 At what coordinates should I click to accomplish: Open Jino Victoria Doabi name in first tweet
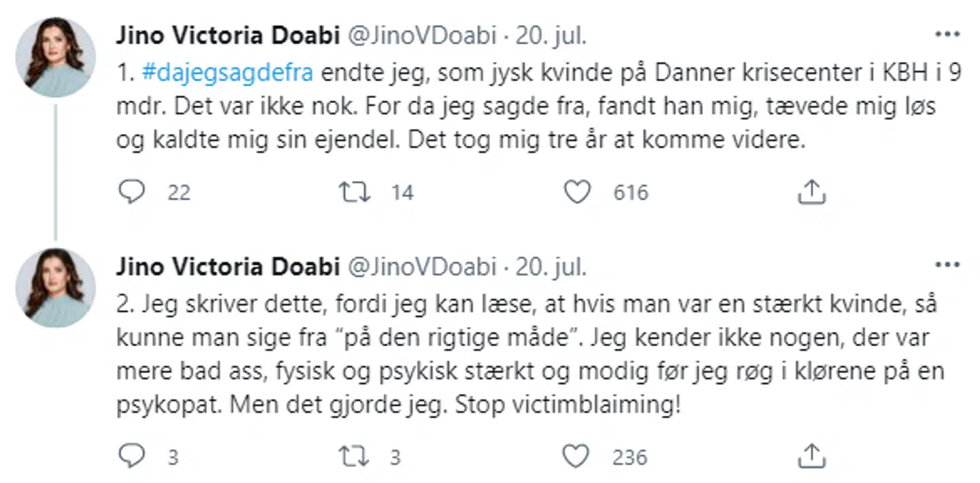pyautogui.click(x=228, y=36)
